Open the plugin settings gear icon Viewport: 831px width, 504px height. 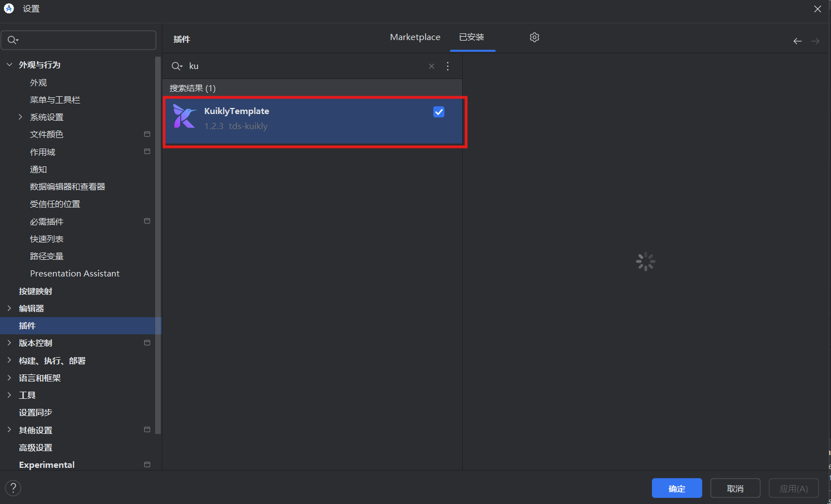[x=535, y=37]
